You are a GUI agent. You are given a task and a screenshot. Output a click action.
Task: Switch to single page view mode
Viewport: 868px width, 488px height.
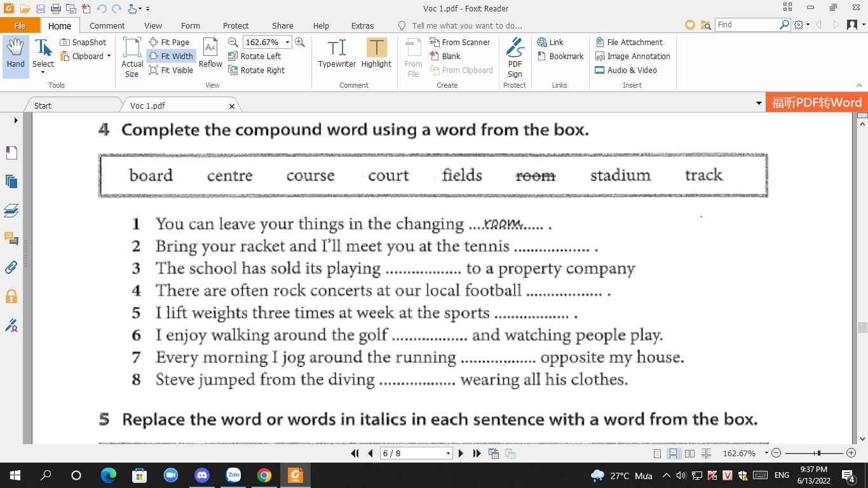658,453
